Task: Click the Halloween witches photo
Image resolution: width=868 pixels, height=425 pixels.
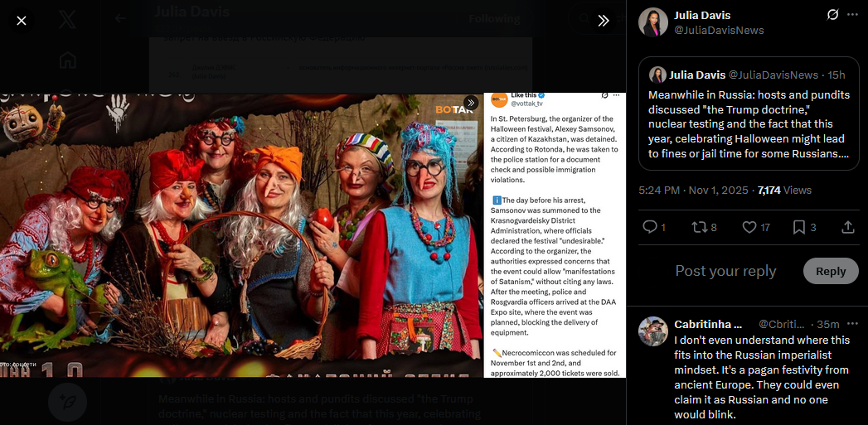Action: (240, 236)
